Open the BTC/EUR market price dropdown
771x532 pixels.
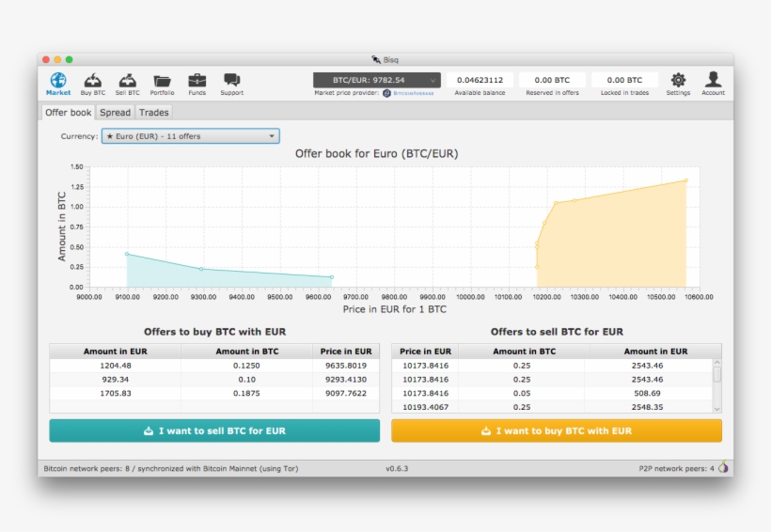tap(377, 80)
